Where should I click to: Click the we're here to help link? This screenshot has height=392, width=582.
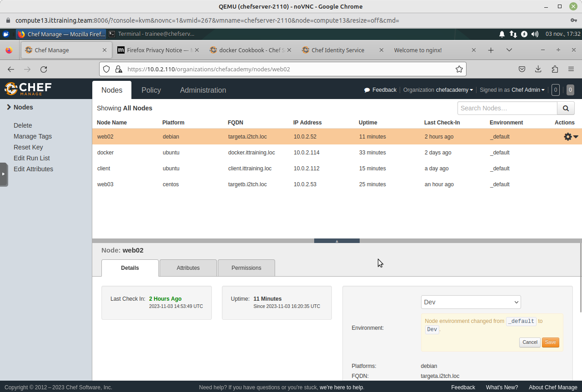pyautogui.click(x=341, y=387)
